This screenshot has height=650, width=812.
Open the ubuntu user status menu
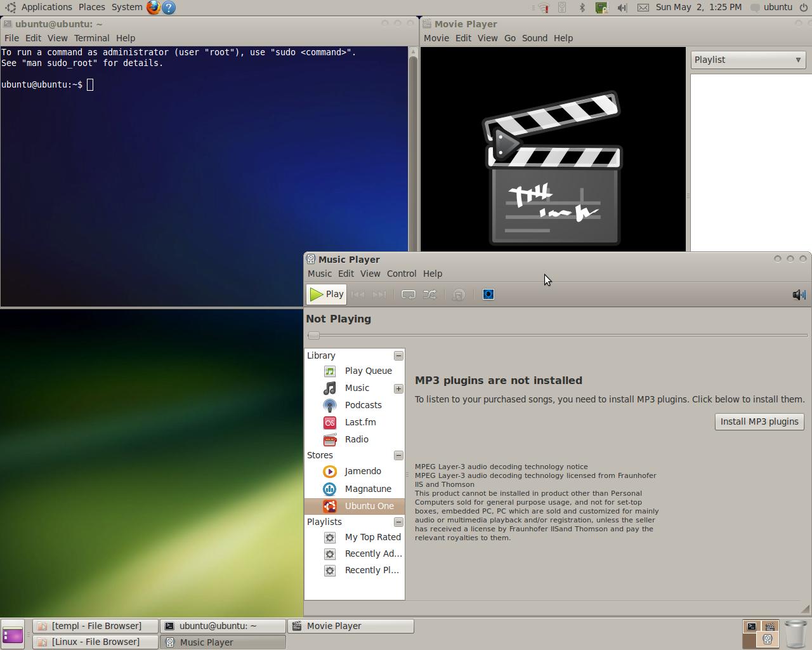771,7
